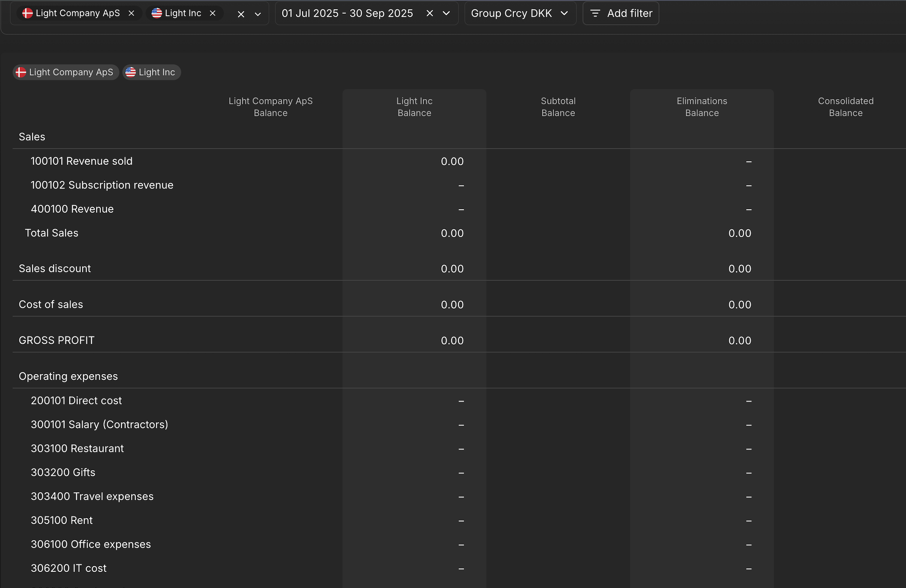Click the Add filter button
The width and height of the screenshot is (906, 588).
coord(620,13)
